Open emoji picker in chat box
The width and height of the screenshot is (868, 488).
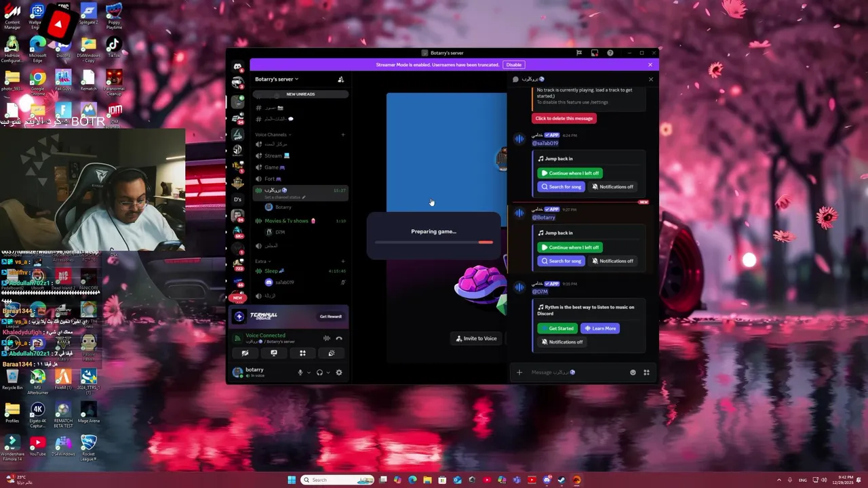tap(633, 372)
